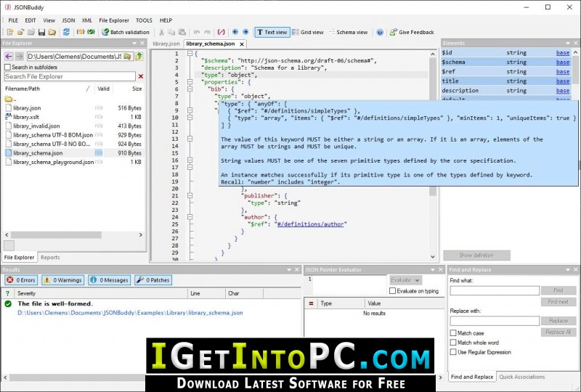Viewport: 581px width, 392px height.
Task: Open the Elements panel dropdown arrow
Action: tap(568, 44)
